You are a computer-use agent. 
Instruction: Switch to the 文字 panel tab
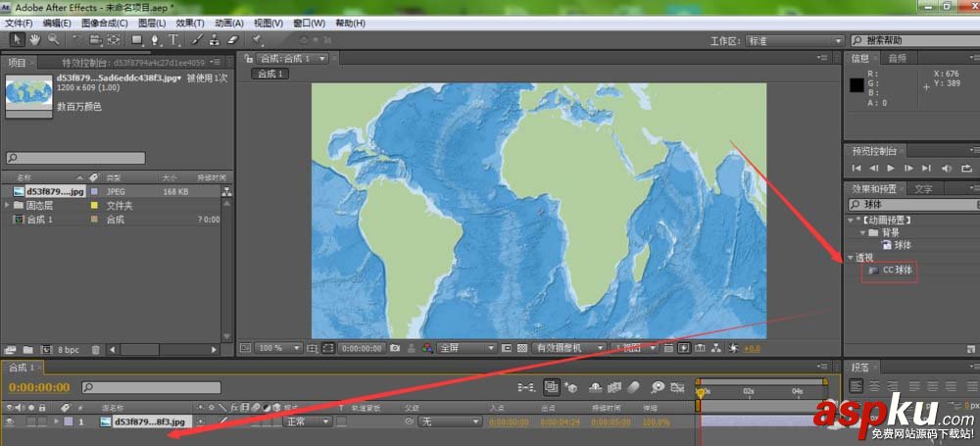923,188
